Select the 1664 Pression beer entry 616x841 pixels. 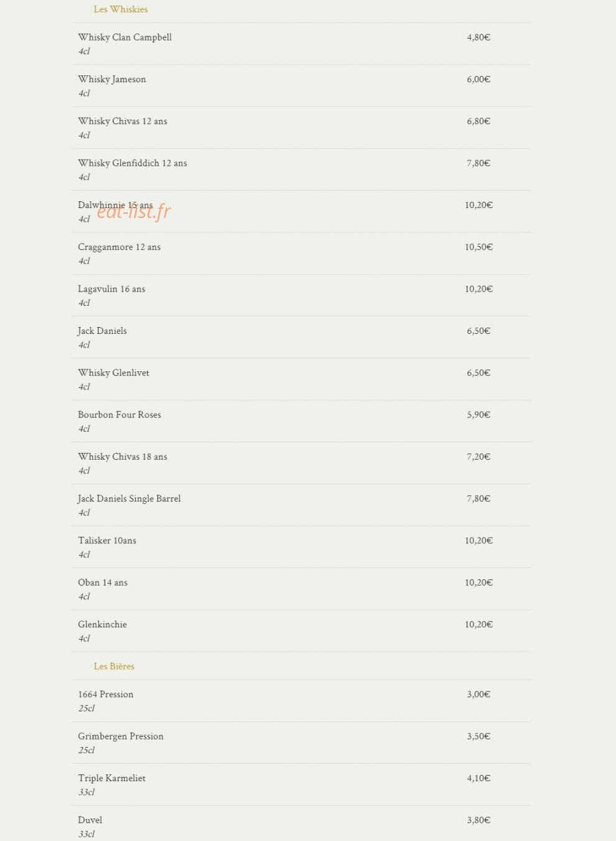301,701
